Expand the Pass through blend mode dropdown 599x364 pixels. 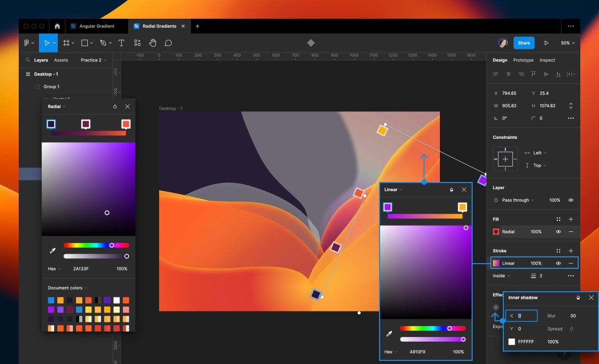click(x=517, y=200)
